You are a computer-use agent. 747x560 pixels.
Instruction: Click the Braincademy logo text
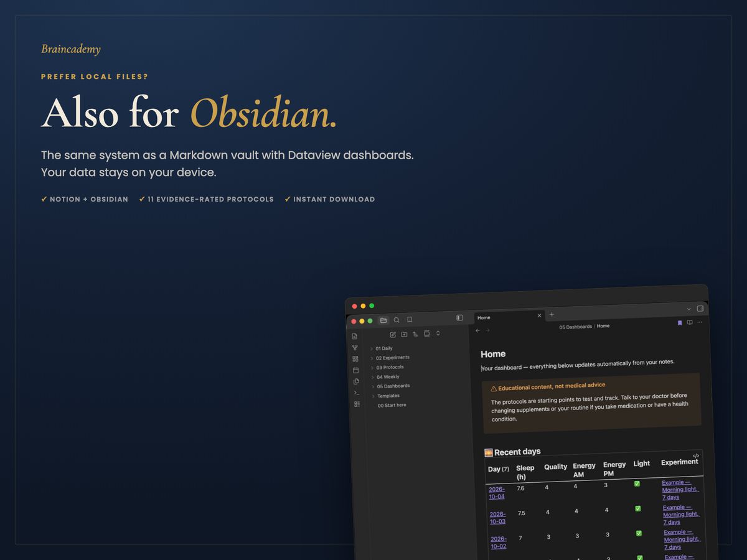click(x=71, y=49)
